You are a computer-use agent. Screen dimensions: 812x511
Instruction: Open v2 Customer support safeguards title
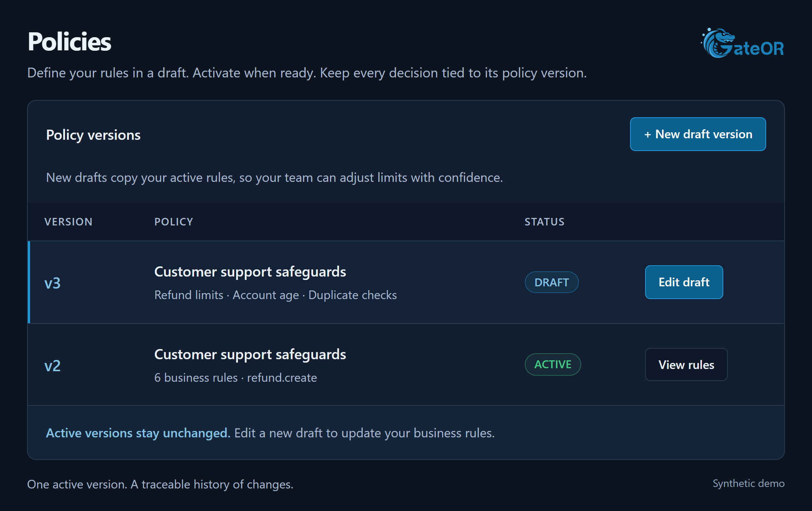(250, 354)
